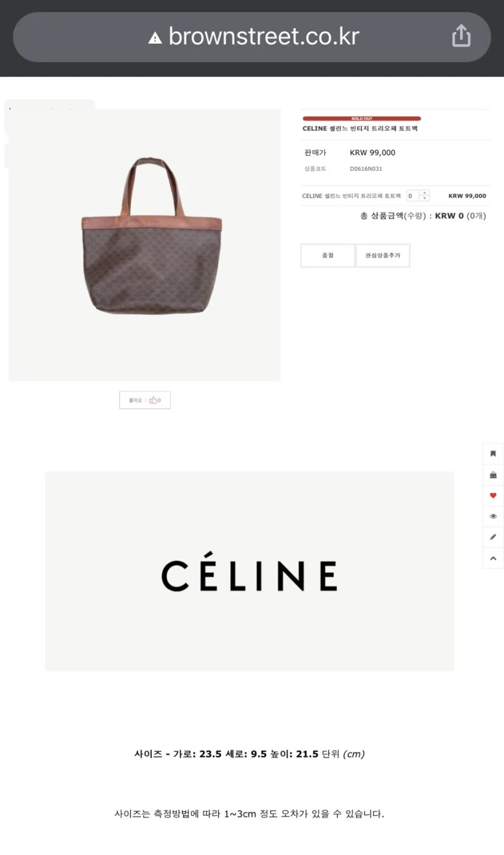Tap the quantity input field showing 0

tap(413, 196)
